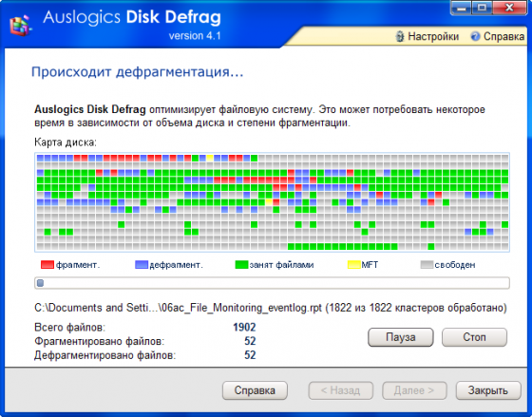
Task: Click the yellow MFT block in the disk map's top row
Action: (210, 158)
